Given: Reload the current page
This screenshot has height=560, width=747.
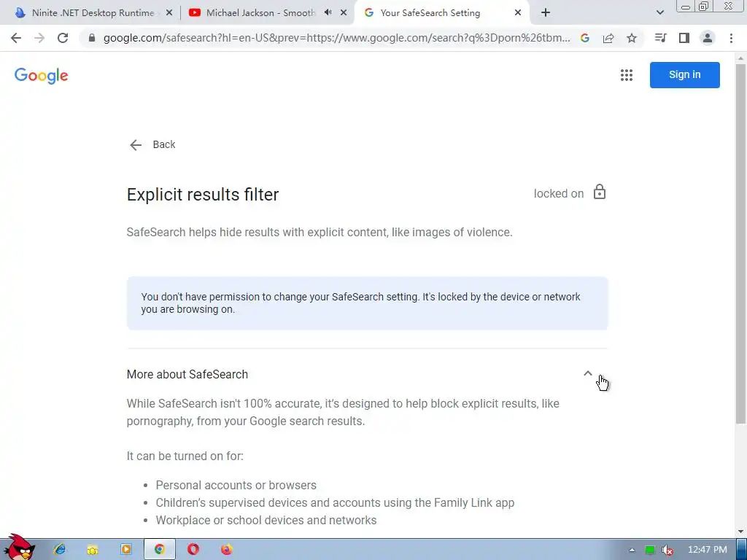Looking at the screenshot, I should (x=63, y=38).
